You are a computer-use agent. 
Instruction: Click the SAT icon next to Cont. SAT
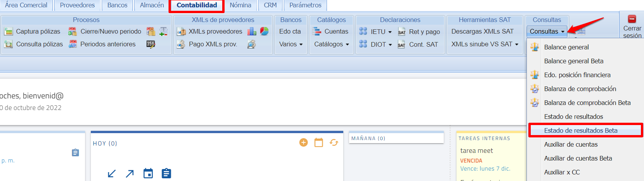point(402,44)
